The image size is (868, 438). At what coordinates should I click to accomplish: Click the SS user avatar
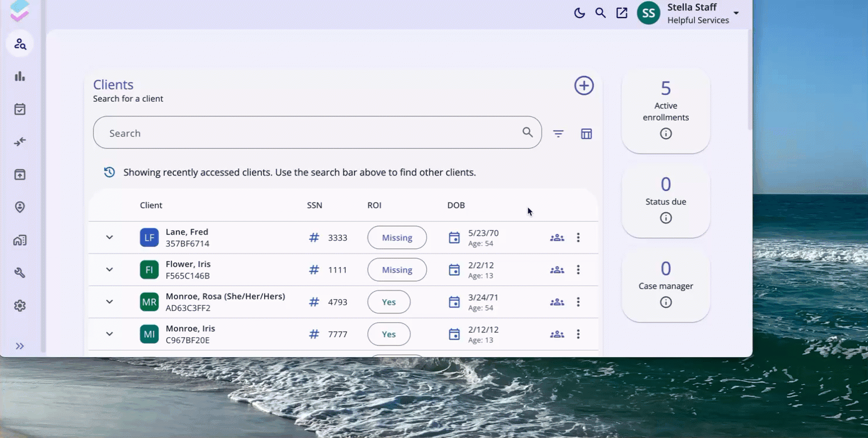pyautogui.click(x=648, y=13)
